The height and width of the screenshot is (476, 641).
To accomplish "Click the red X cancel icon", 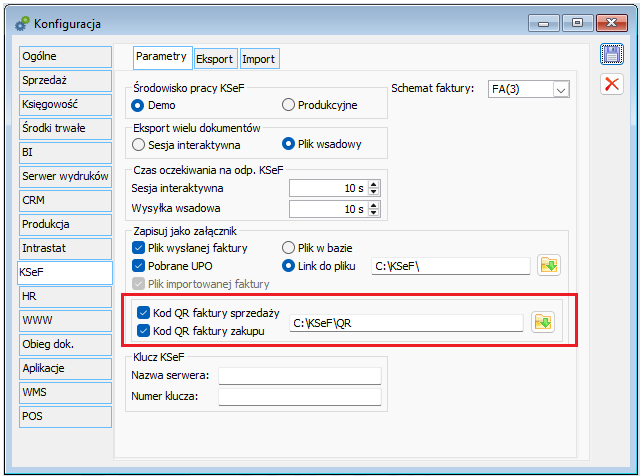I will [x=611, y=85].
